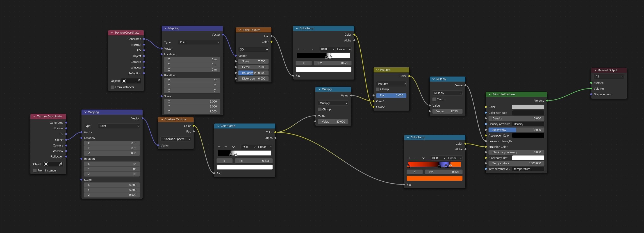The image size is (644, 233).
Task: Click the Absorption Color swatch in Principled Volume
Action: pos(528,135)
